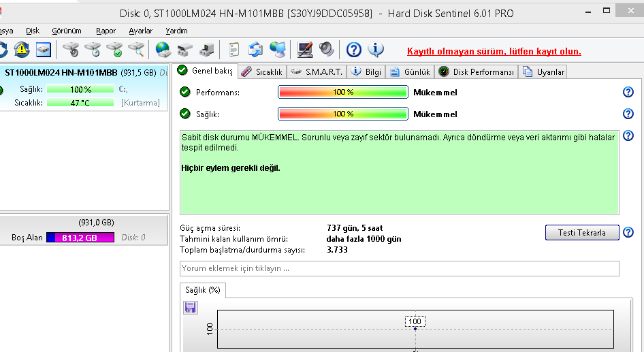Open the Günlük tab
This screenshot has height=352, width=644.
coord(410,72)
